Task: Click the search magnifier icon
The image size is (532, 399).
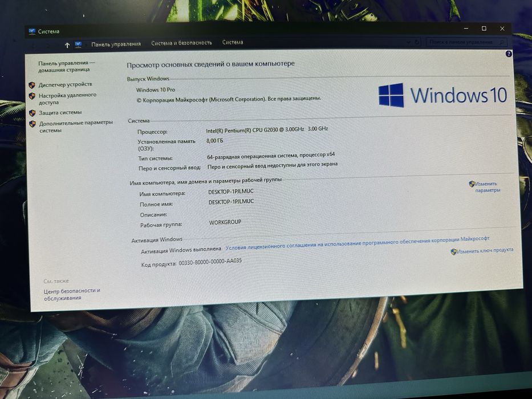Action: click(502, 42)
